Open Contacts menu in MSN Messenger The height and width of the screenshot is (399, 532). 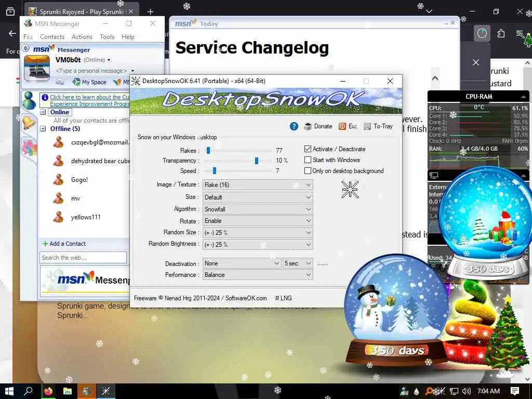[x=52, y=37]
